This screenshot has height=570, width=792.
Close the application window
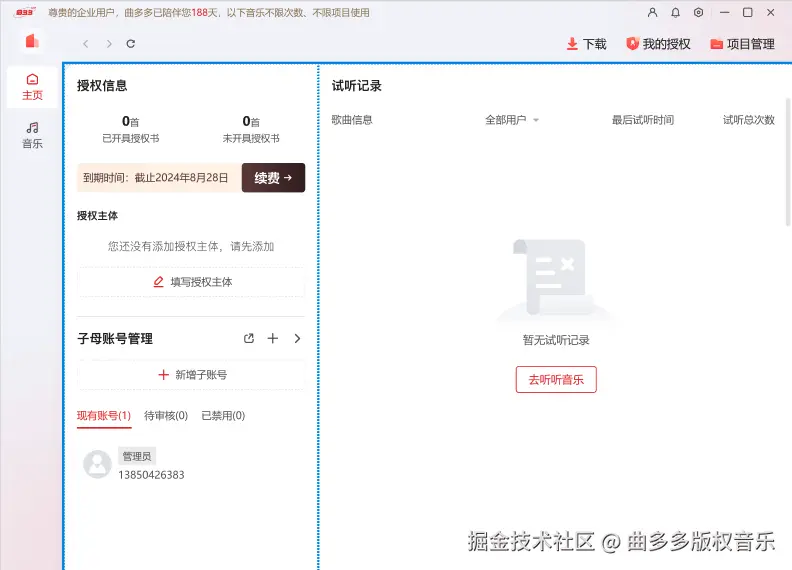click(770, 13)
